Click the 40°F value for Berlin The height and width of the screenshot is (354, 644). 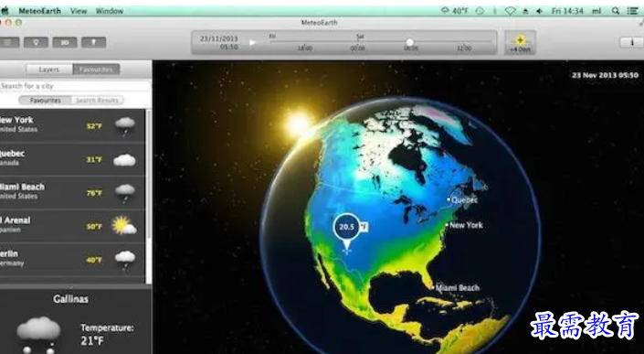94,260
